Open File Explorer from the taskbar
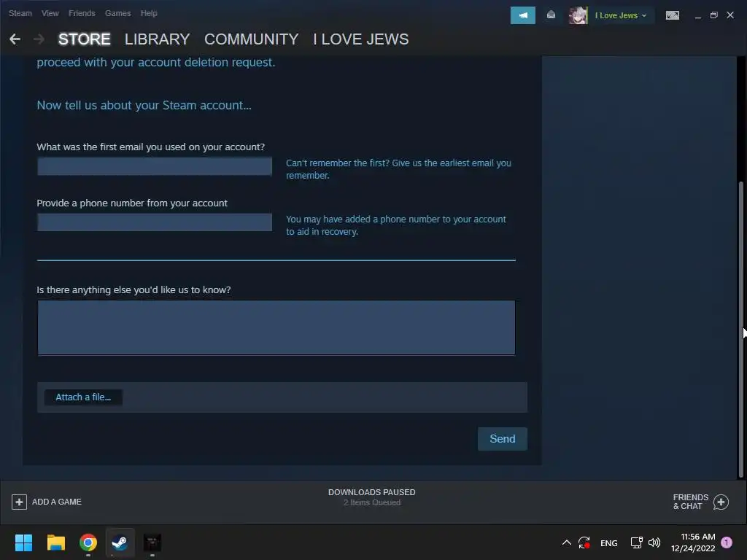Image resolution: width=747 pixels, height=560 pixels. 55,542
